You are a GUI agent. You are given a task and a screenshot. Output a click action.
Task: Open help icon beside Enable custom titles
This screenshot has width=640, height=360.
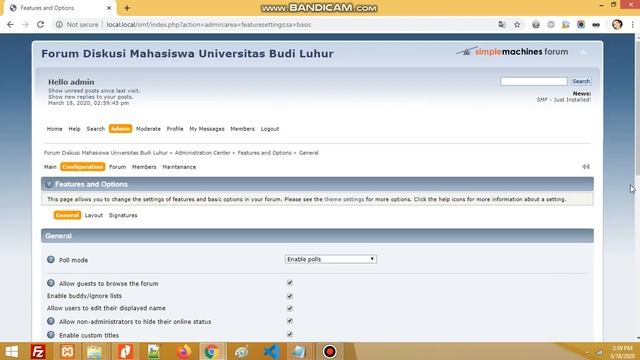pos(51,335)
